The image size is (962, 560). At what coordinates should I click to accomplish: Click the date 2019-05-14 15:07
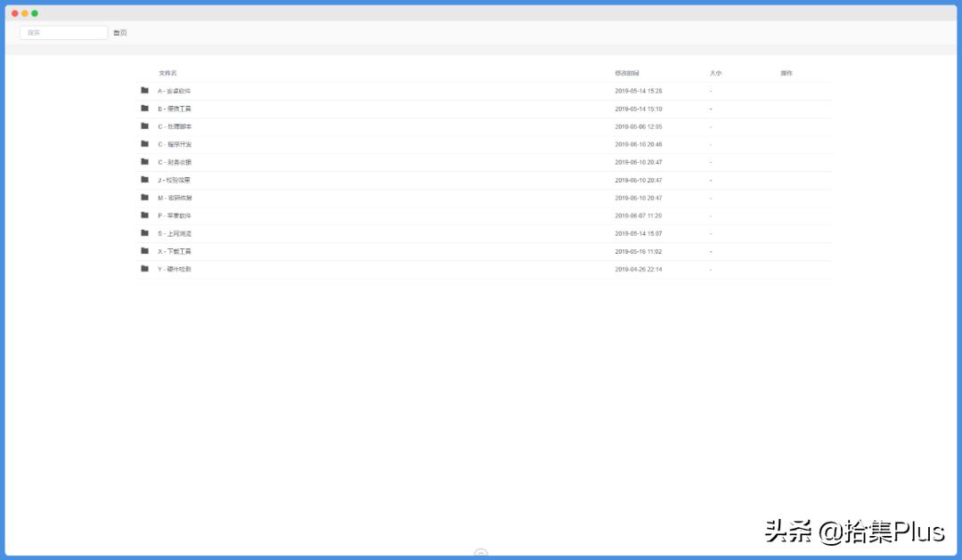(638, 233)
